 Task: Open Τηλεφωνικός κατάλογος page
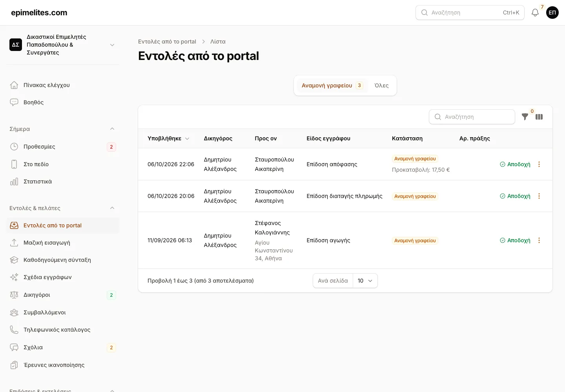coord(63,330)
